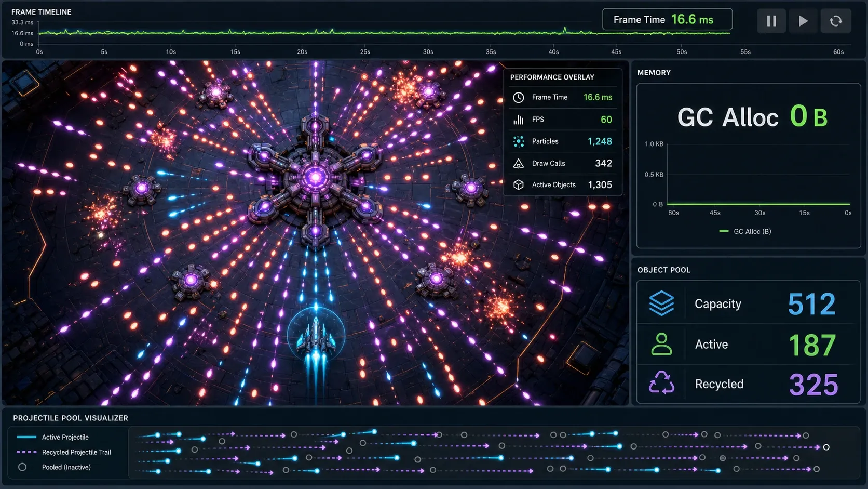Click the 20s tick on the frame timeline

click(302, 52)
